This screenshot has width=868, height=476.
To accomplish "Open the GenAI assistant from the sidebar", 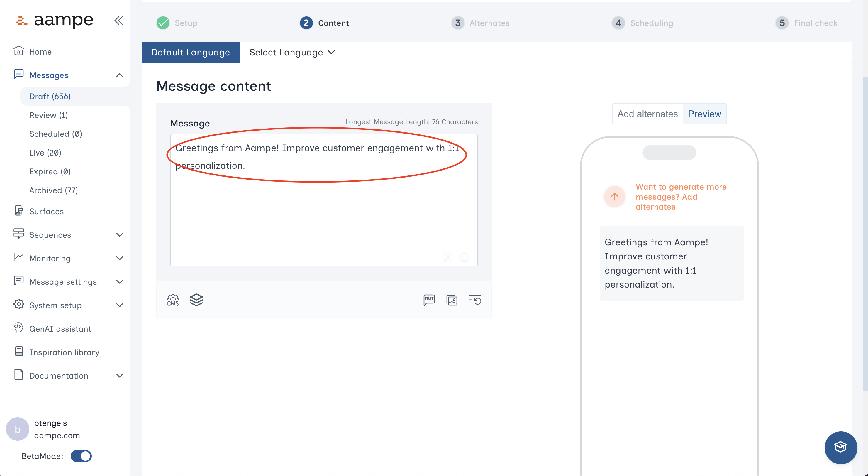I will click(x=60, y=329).
